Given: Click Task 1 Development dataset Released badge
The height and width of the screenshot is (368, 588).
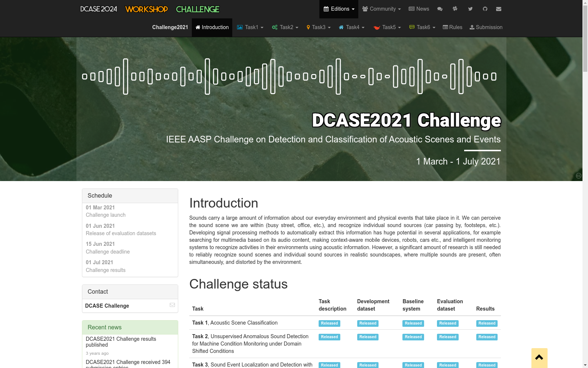Looking at the screenshot, I should click(x=368, y=323).
